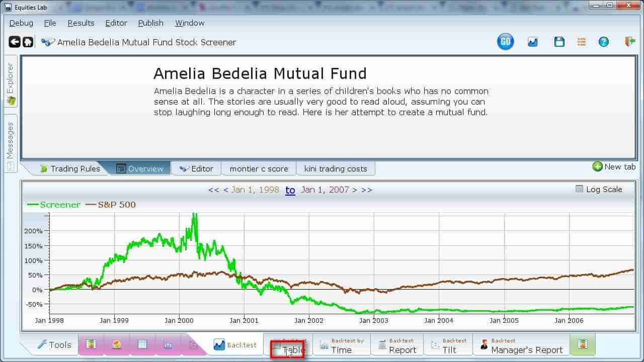
Task: Open the Publish menu
Action: (151, 23)
